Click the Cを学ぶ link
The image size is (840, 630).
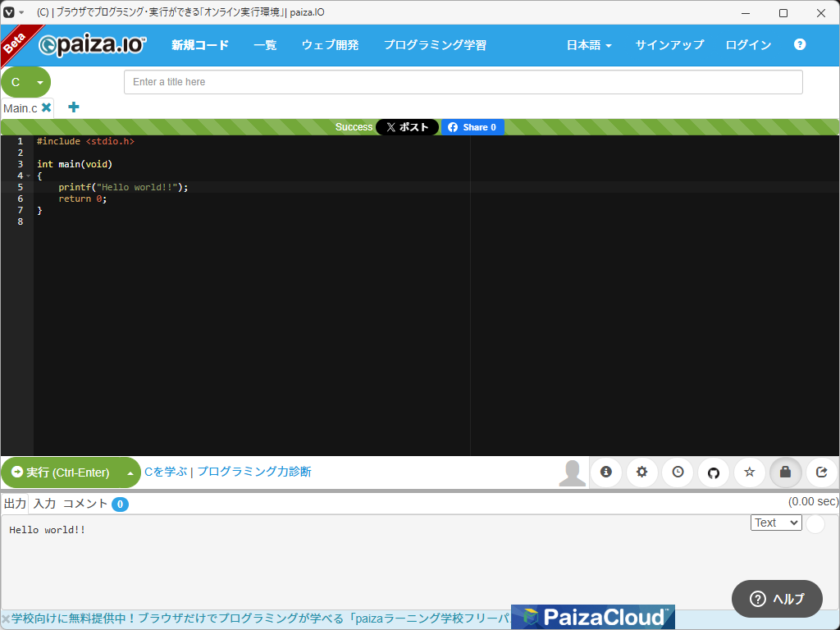(x=166, y=472)
